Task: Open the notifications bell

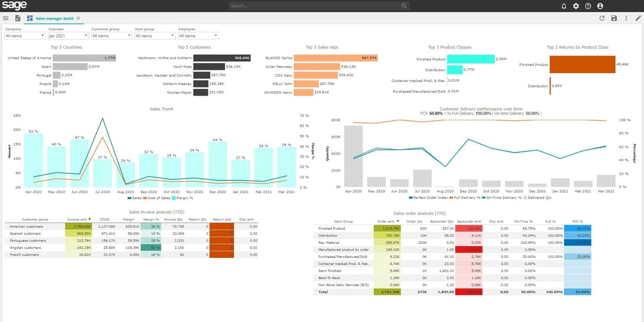Action: tap(564, 6)
